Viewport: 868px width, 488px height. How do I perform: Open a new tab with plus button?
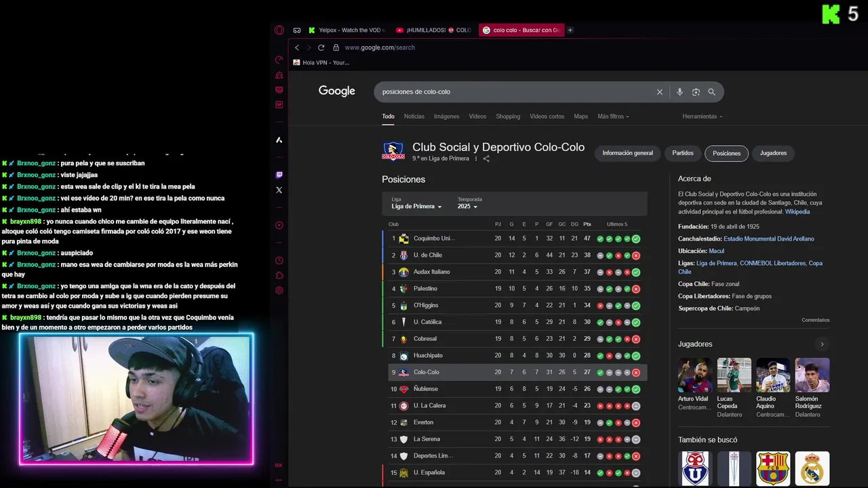[570, 30]
